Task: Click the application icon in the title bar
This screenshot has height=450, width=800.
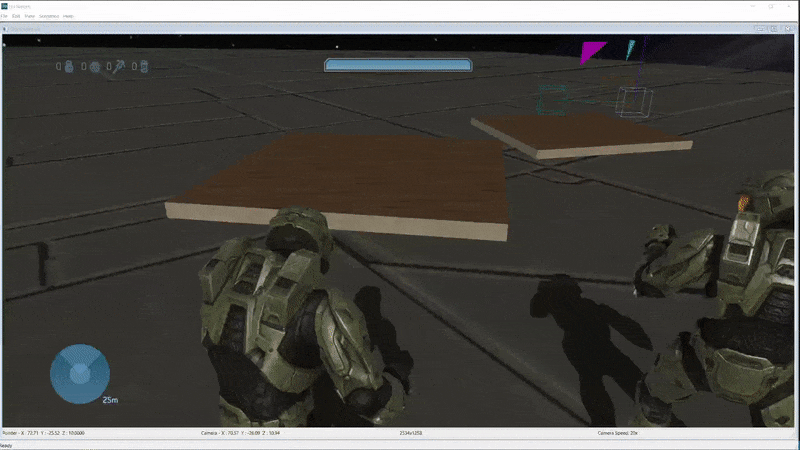Action: point(5,6)
